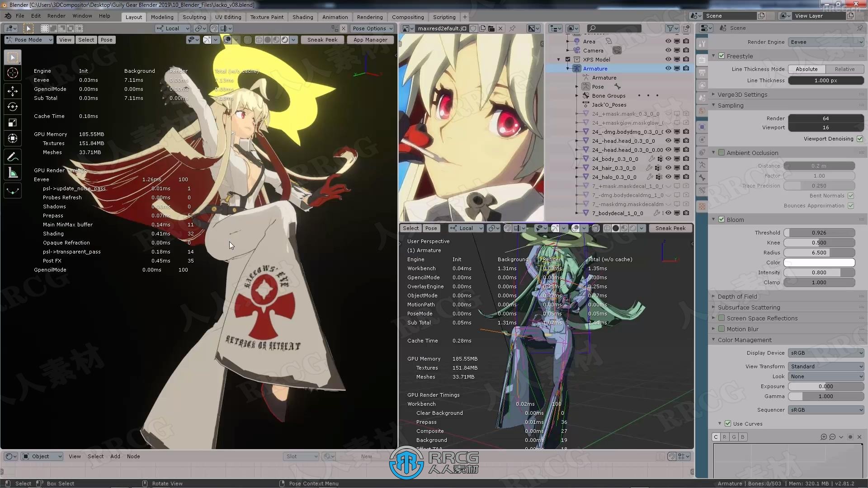The height and width of the screenshot is (488, 868).
Task: Click the App Manager button
Action: point(370,39)
